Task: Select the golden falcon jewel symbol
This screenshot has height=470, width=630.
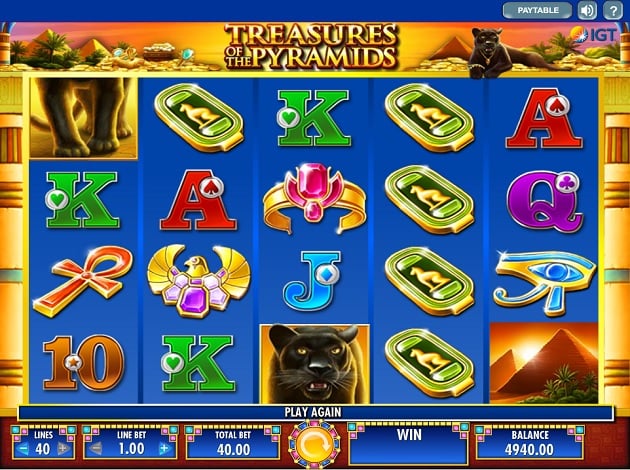Action: 198,281
